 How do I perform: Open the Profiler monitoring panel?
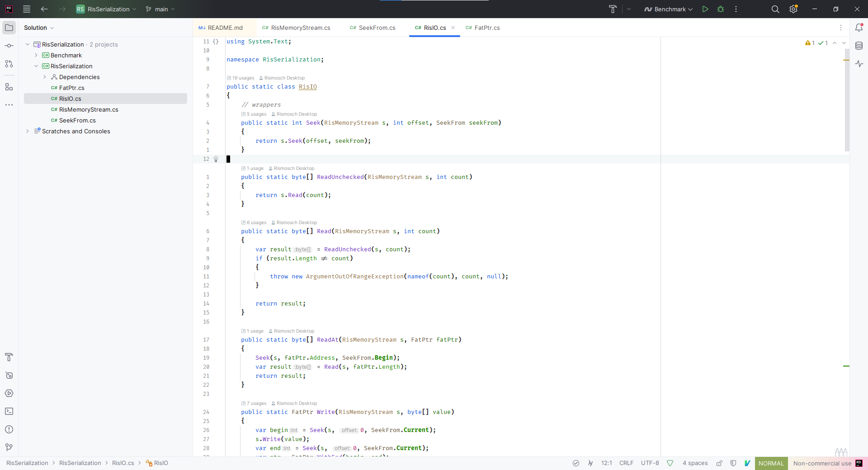[x=859, y=64]
